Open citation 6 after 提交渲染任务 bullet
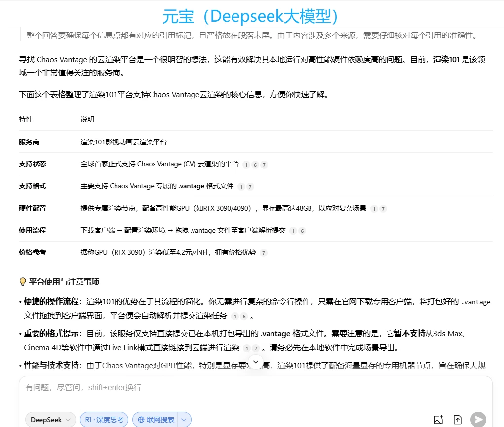This screenshot has height=427, width=504. click(244, 316)
